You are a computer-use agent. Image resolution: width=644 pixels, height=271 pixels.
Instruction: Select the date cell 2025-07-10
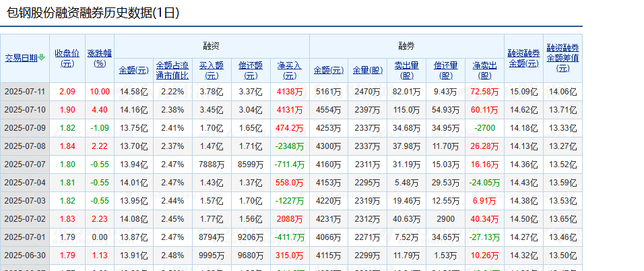click(25, 110)
